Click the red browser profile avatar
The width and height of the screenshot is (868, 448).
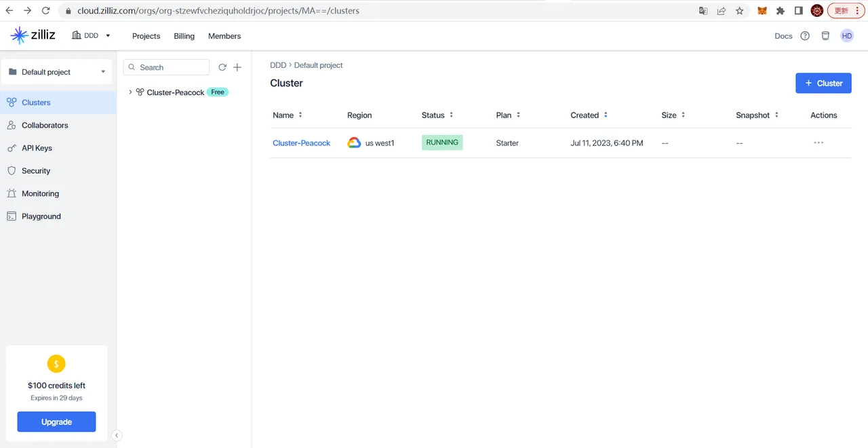tap(817, 11)
